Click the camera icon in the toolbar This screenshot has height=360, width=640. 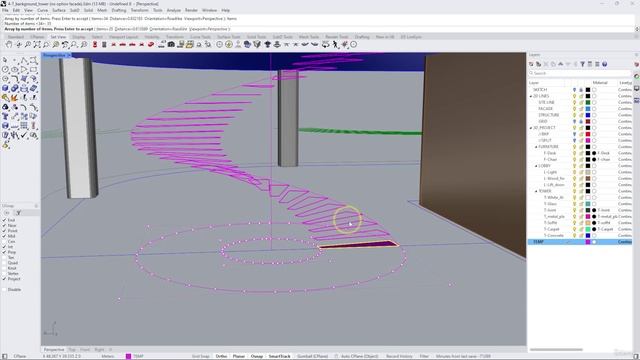171,44
